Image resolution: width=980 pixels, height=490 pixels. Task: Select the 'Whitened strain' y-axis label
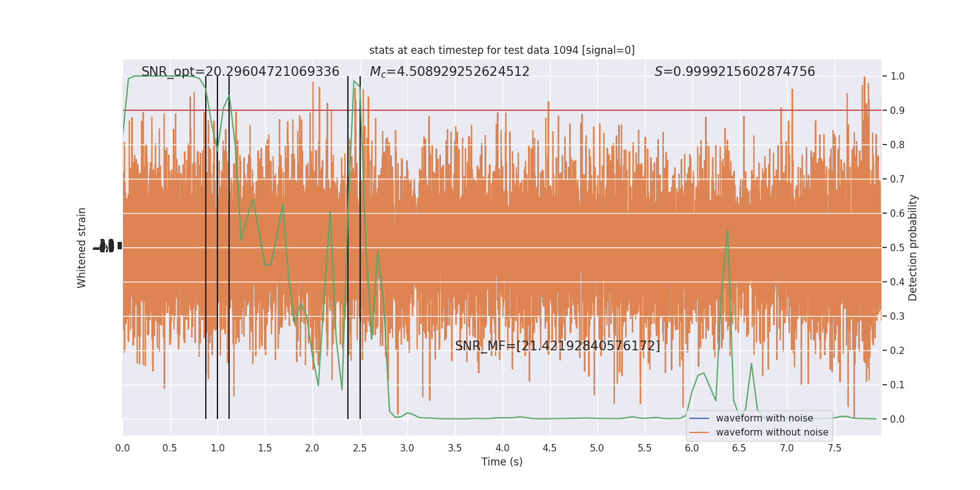82,247
